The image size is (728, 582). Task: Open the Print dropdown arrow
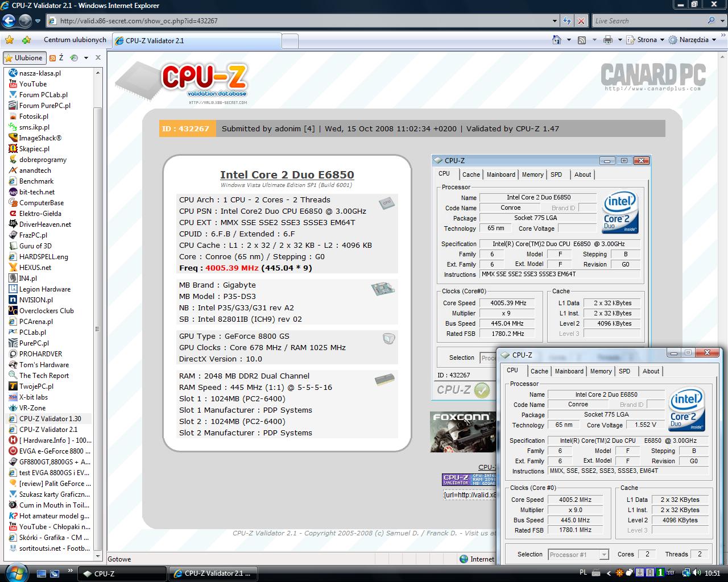(619, 40)
